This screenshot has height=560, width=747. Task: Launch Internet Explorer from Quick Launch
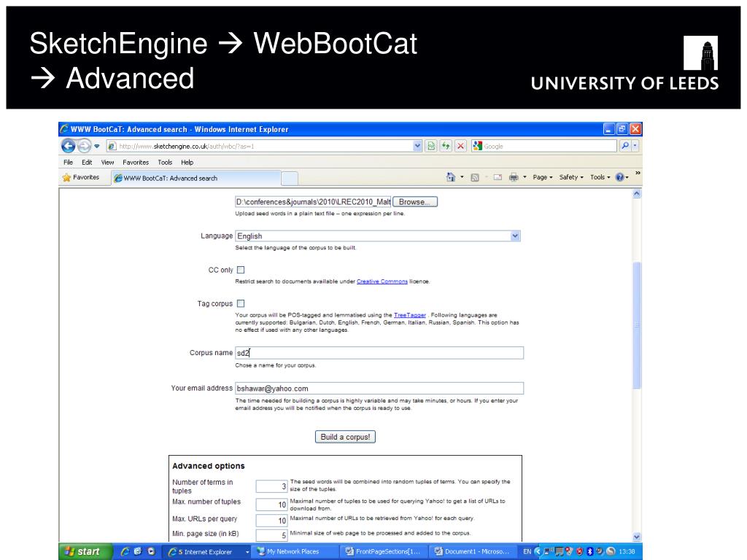pyautogui.click(x=125, y=551)
